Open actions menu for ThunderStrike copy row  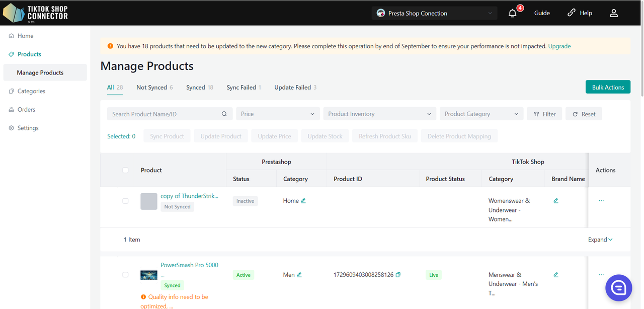[601, 200]
